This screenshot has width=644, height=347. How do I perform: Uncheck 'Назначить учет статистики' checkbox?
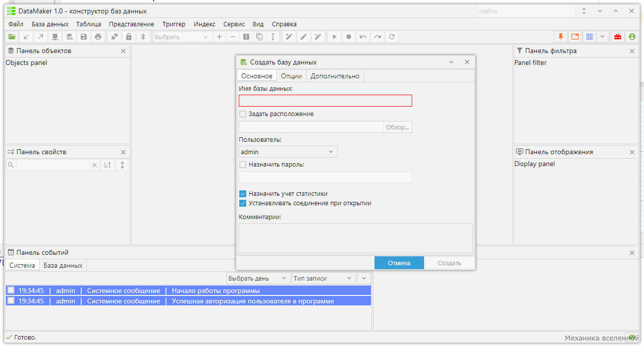tap(243, 194)
